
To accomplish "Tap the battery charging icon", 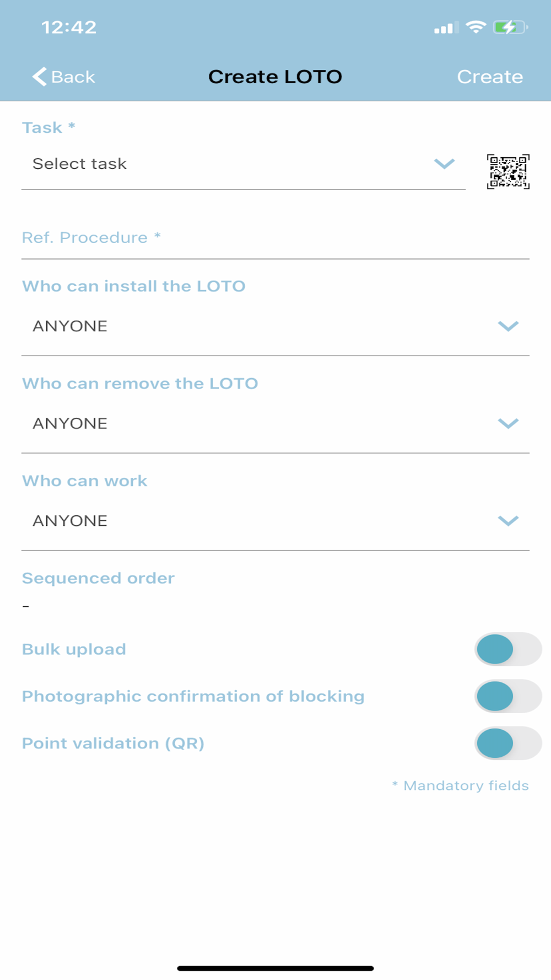I will pos(510,27).
